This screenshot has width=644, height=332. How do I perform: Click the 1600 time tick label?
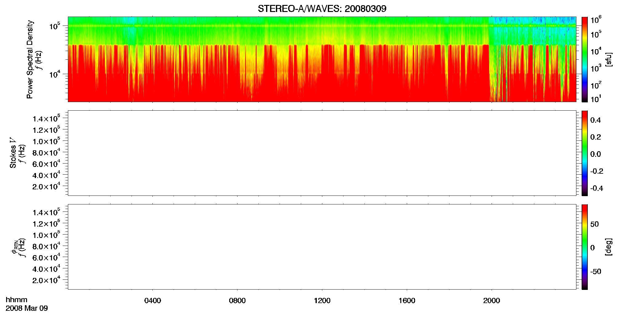pyautogui.click(x=407, y=301)
